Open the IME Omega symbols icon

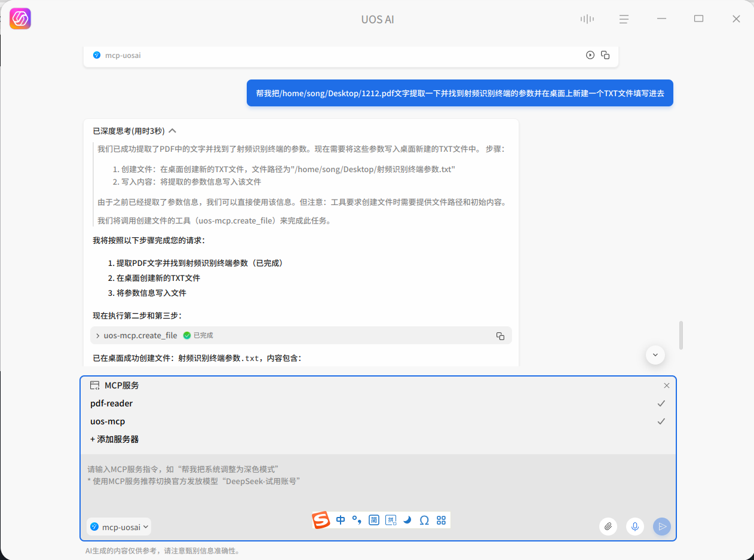[x=424, y=520]
